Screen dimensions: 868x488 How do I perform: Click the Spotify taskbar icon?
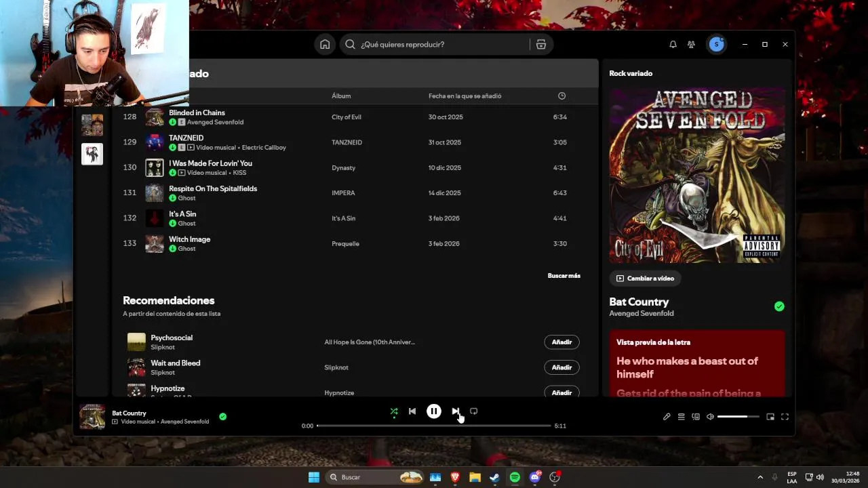point(515,477)
